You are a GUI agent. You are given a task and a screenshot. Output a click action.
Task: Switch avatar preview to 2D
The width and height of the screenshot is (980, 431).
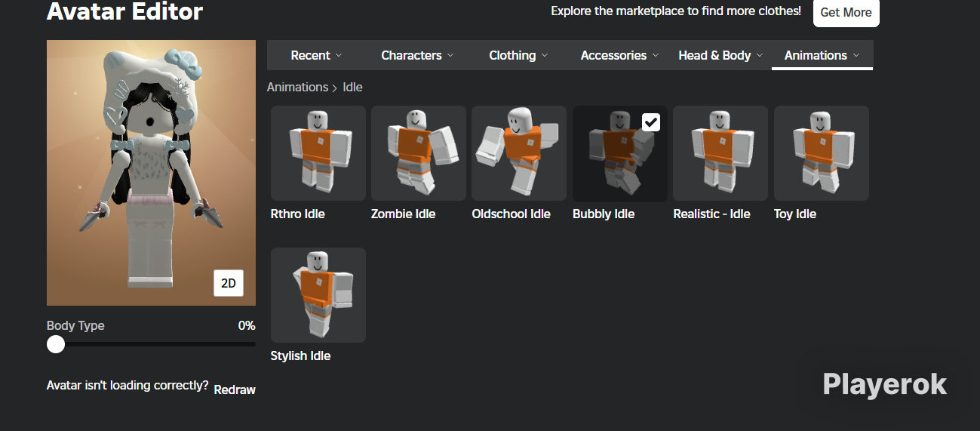coord(229,283)
